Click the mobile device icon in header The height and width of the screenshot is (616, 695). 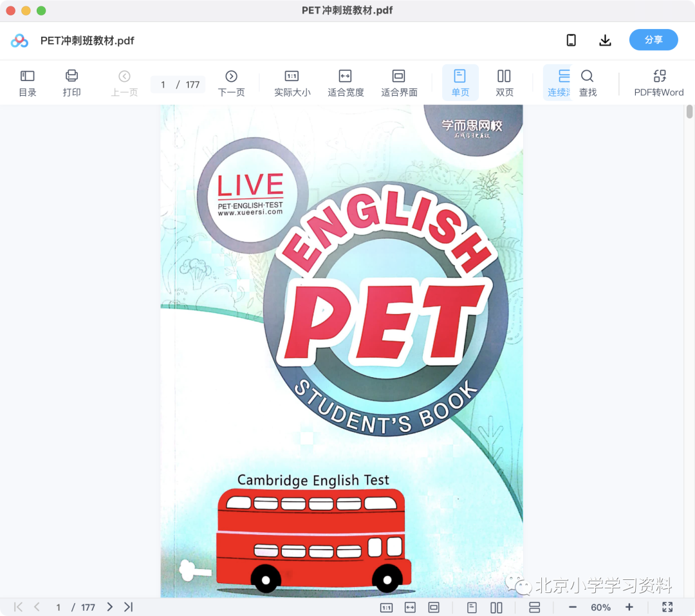571,41
